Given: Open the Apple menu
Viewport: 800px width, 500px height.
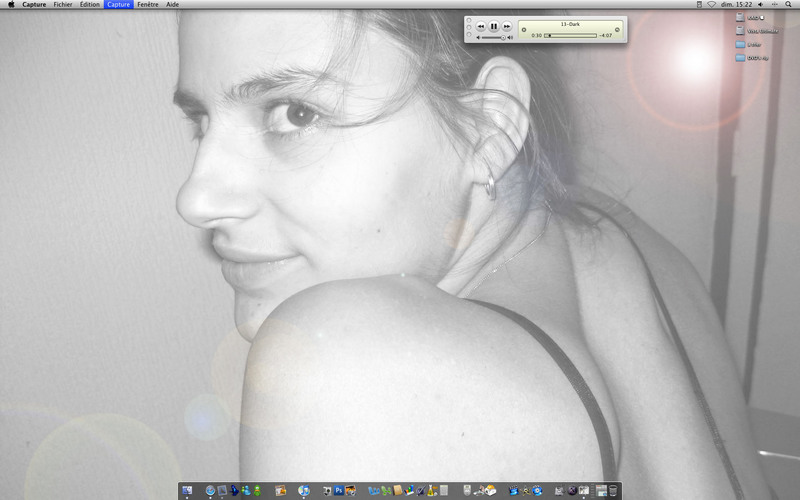Looking at the screenshot, I should [11, 4].
